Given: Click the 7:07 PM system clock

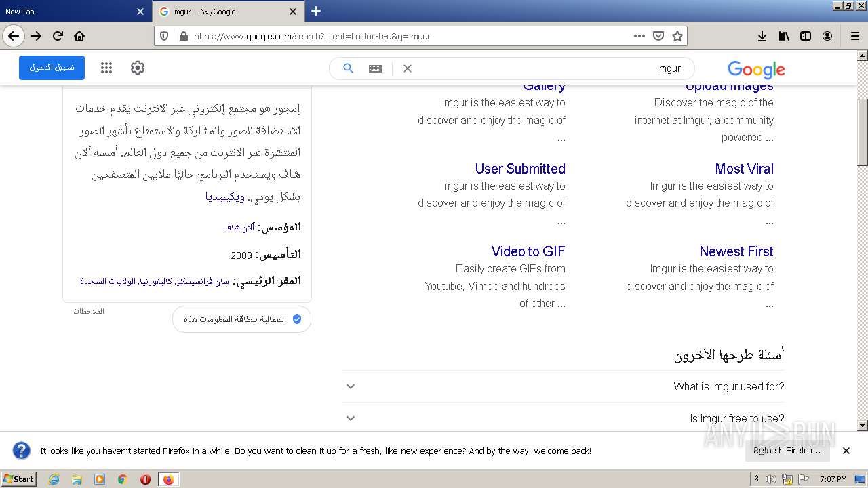Looking at the screenshot, I should (833, 479).
